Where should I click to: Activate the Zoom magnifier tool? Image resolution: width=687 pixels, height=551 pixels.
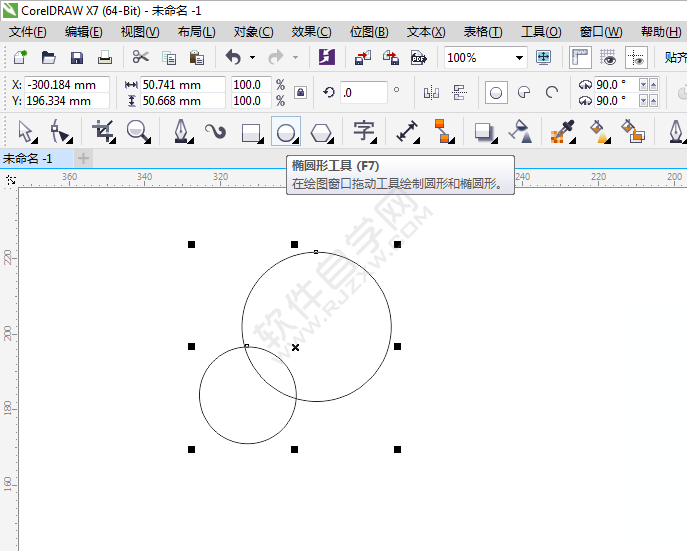138,131
